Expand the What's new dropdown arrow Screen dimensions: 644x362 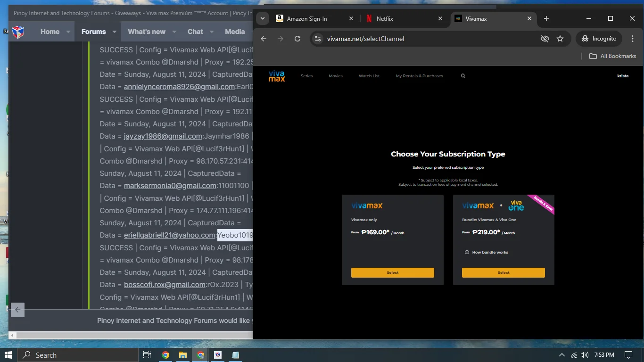tap(174, 32)
